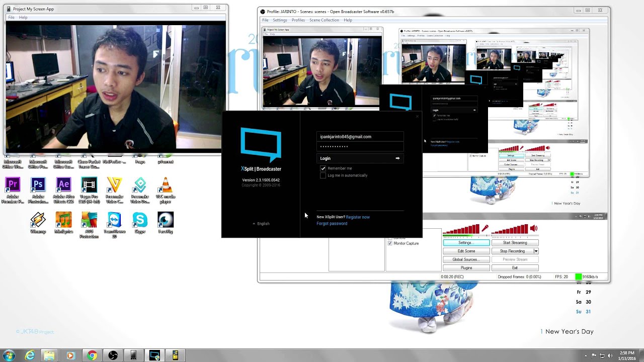Click the Windows Start button
The image size is (644, 362).
[9, 355]
